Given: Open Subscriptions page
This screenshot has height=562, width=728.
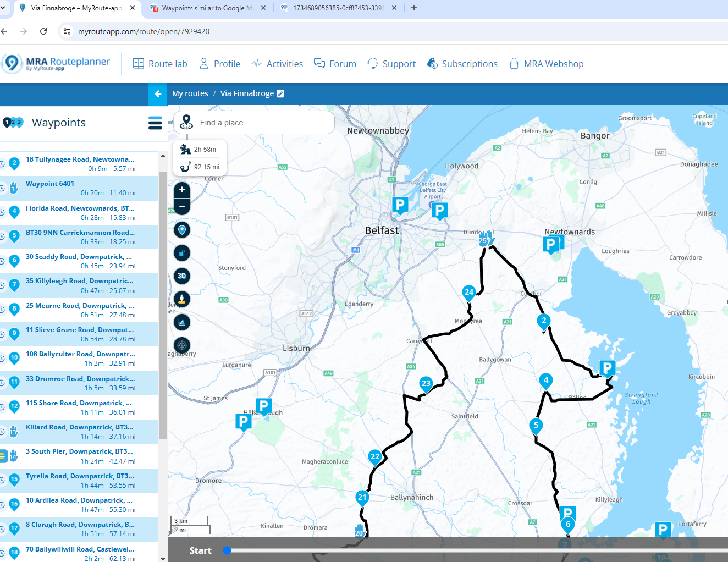Looking at the screenshot, I should click(462, 64).
